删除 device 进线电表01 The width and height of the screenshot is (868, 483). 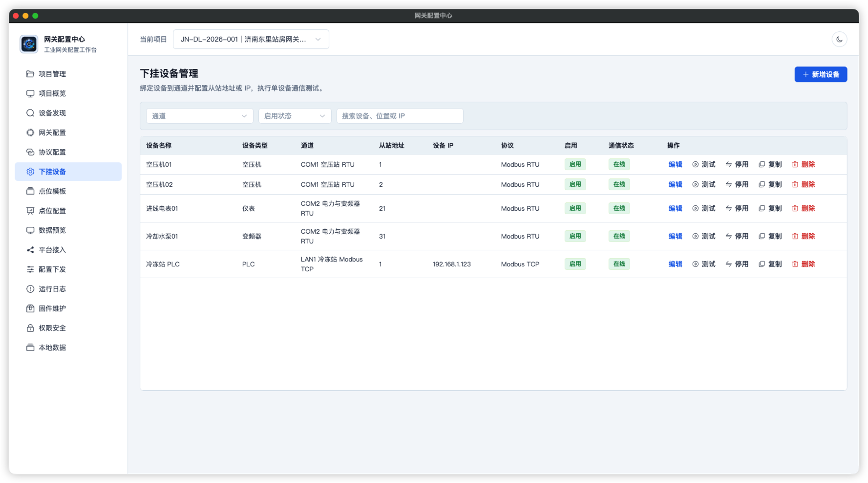[803, 208]
